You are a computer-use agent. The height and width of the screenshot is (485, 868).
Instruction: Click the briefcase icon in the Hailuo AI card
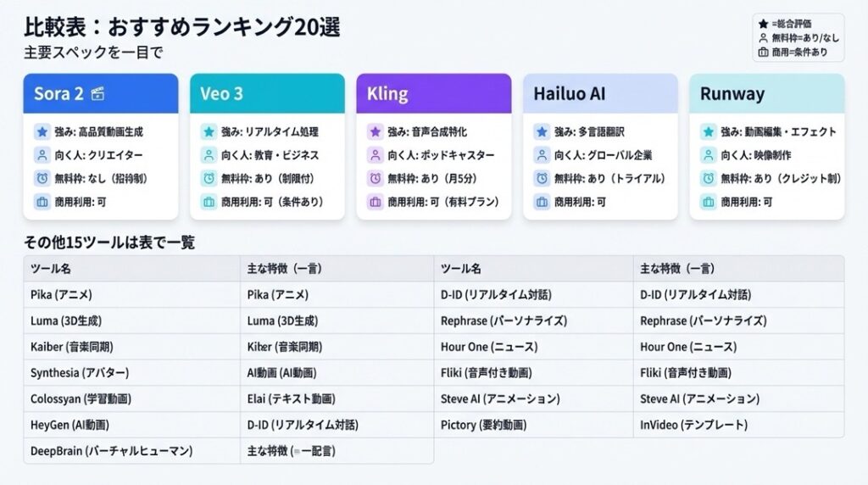(541, 203)
